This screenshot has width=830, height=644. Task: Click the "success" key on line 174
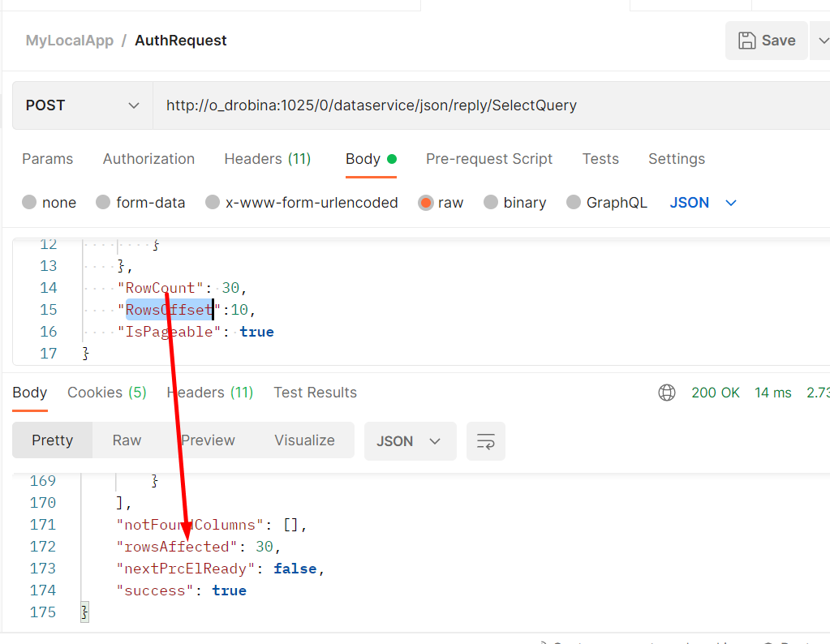155,590
